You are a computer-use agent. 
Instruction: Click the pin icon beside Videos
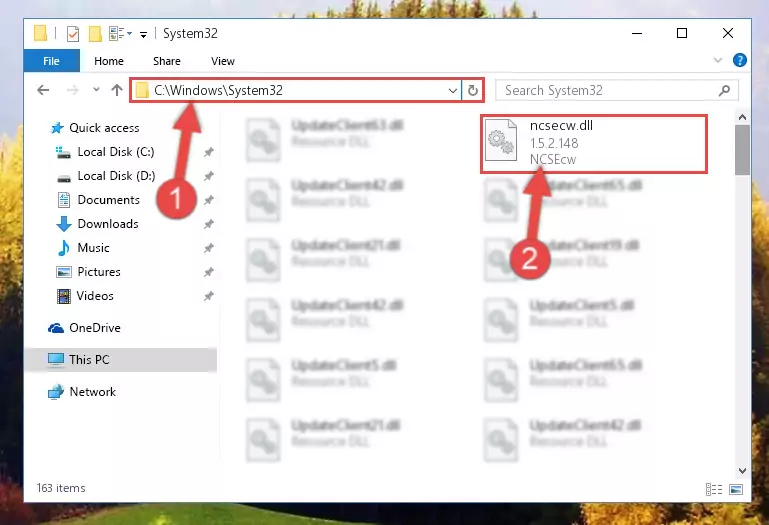209,296
